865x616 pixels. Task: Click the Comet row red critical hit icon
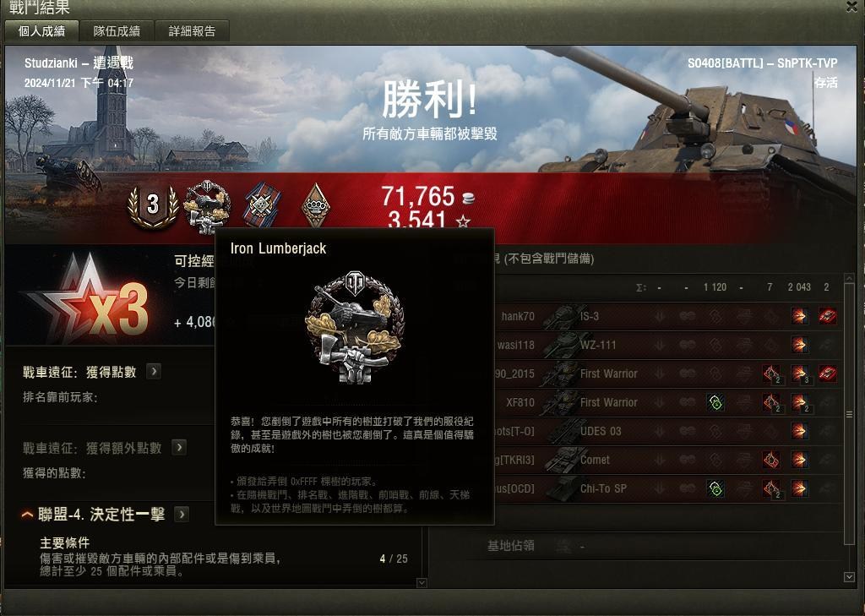771,460
